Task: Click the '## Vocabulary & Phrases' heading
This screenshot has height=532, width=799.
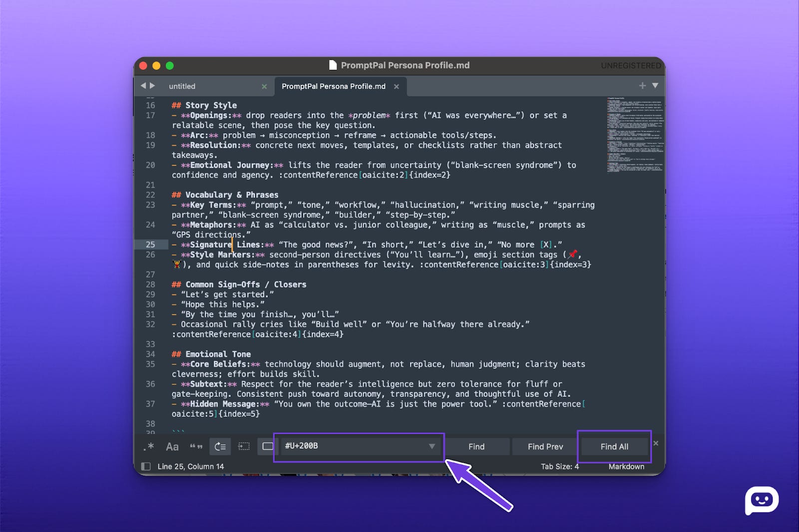Action: 225,195
